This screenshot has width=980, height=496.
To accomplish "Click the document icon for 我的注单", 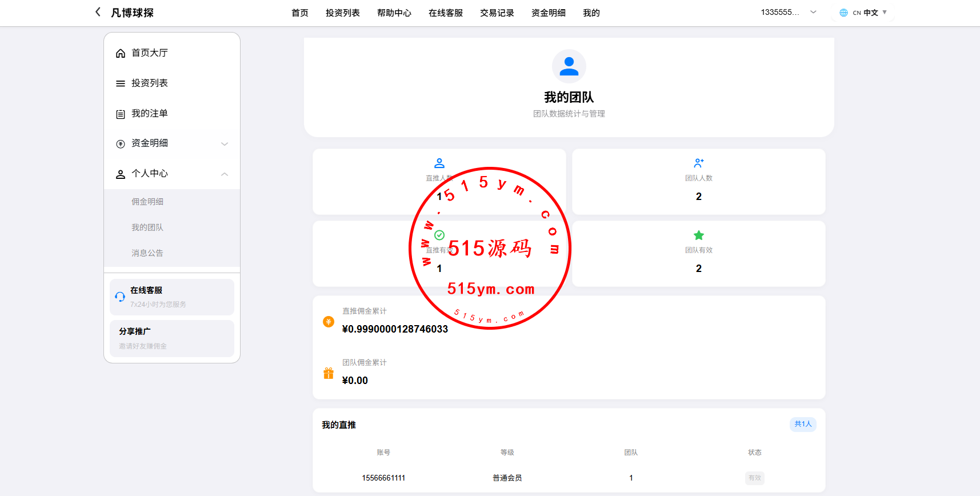I will point(121,114).
